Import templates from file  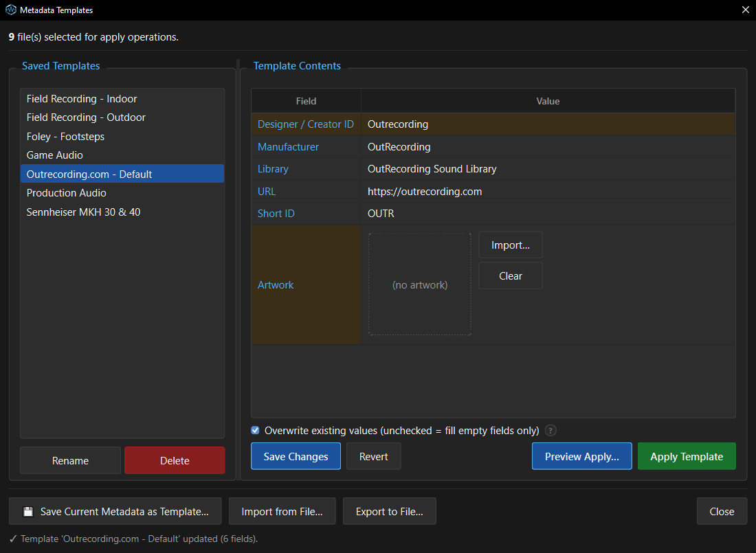coord(282,511)
